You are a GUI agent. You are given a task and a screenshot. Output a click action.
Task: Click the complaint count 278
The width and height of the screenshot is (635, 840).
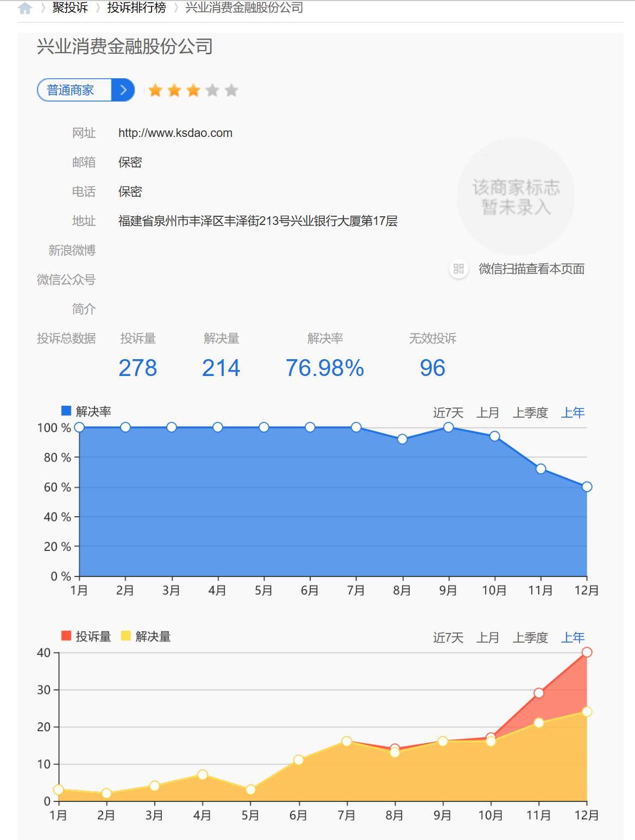(138, 368)
